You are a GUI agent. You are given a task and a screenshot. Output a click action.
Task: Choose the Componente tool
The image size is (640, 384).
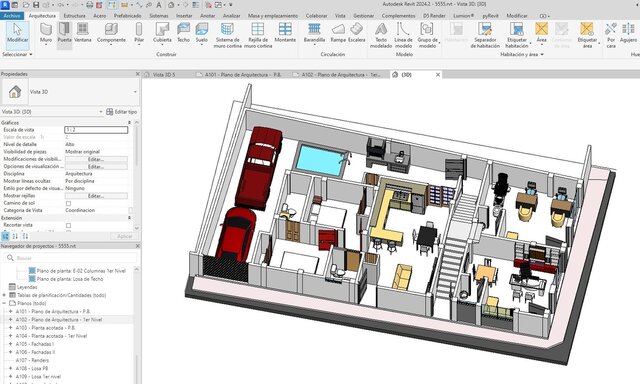[x=111, y=33]
